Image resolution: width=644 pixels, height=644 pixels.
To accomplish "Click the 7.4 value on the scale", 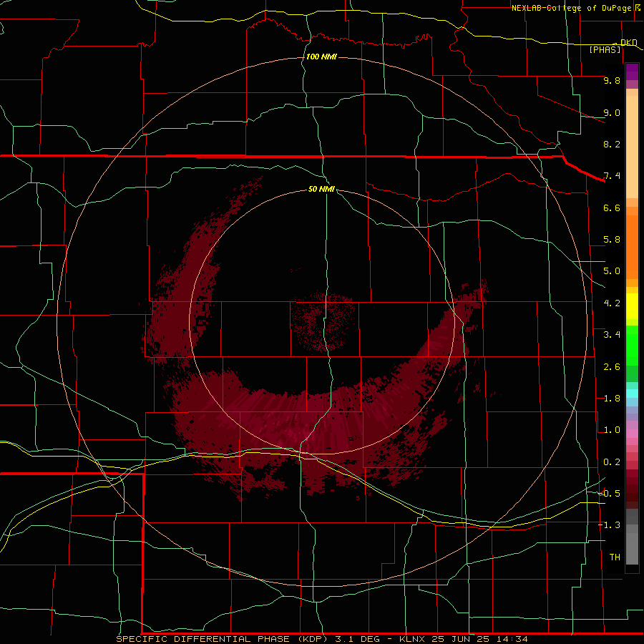I will (612, 176).
